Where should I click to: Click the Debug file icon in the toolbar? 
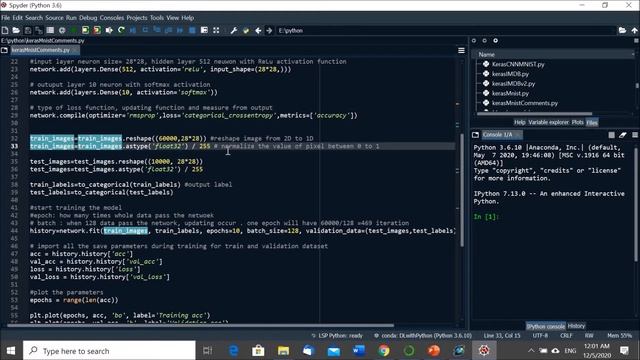[133, 30]
